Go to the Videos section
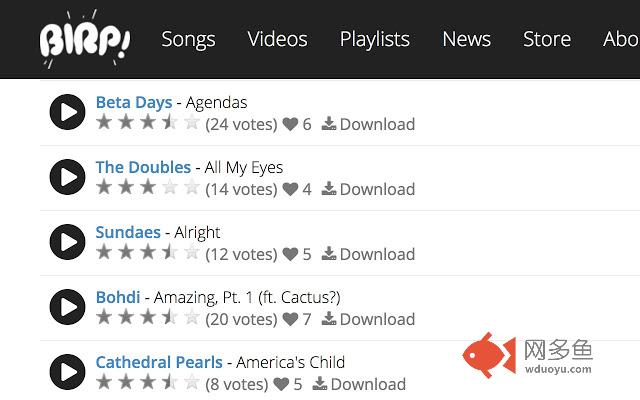The height and width of the screenshot is (400, 640). tap(278, 39)
